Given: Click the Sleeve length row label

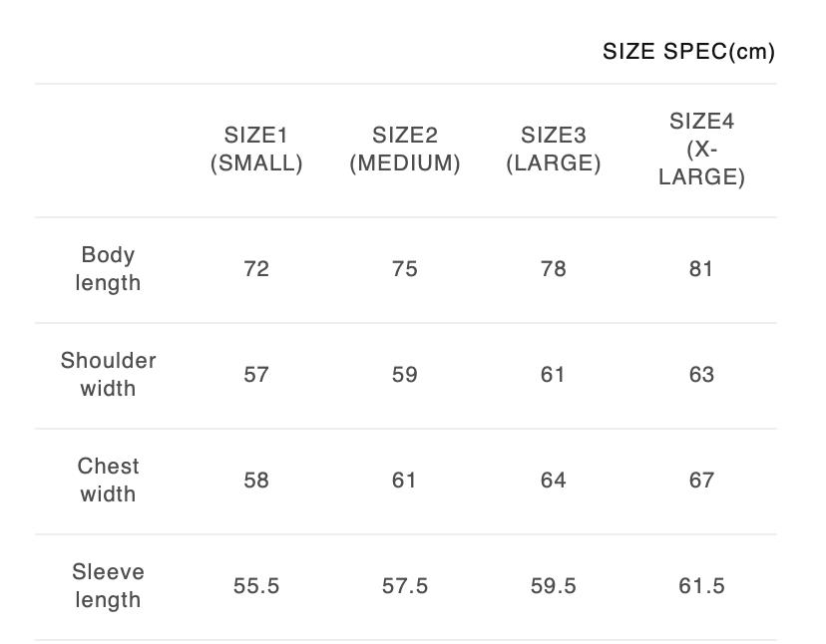Looking at the screenshot, I should click(x=108, y=585).
